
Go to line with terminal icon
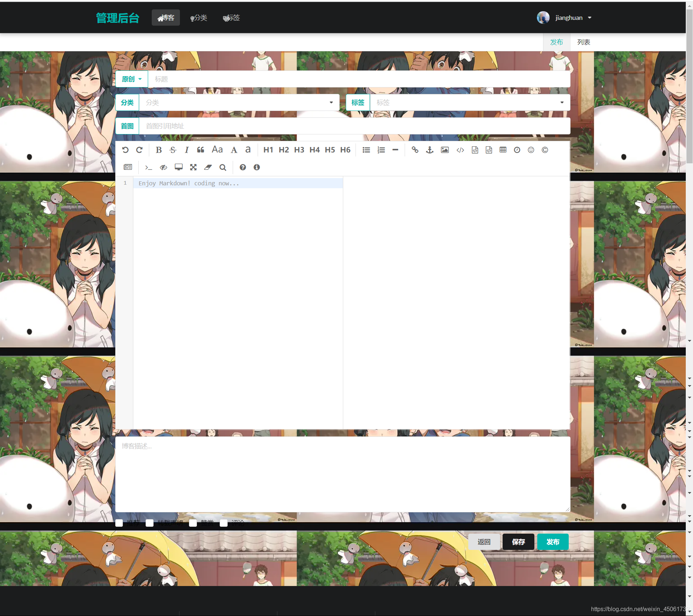pos(148,167)
